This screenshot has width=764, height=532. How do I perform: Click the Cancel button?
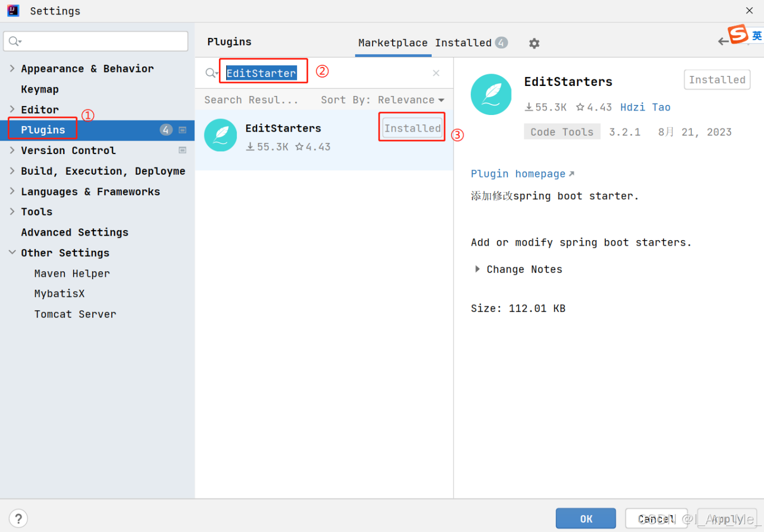click(x=656, y=519)
